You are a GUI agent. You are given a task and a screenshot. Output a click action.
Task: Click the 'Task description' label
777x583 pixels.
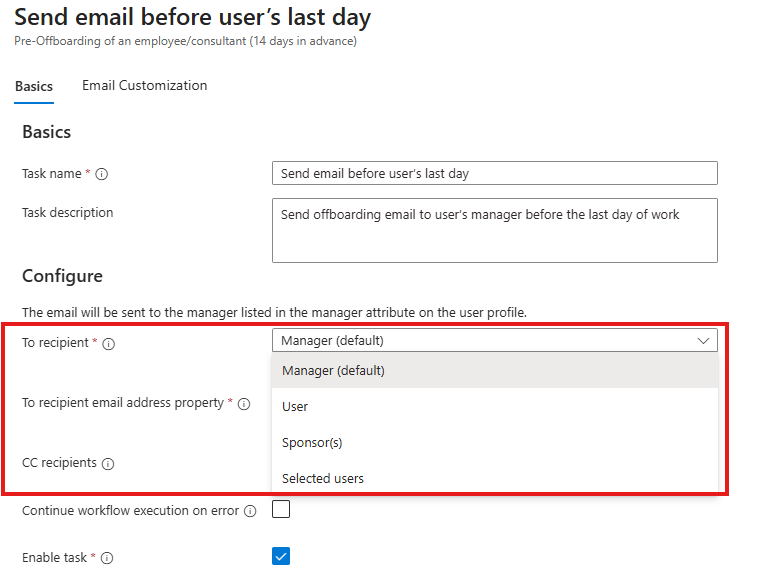(x=67, y=212)
